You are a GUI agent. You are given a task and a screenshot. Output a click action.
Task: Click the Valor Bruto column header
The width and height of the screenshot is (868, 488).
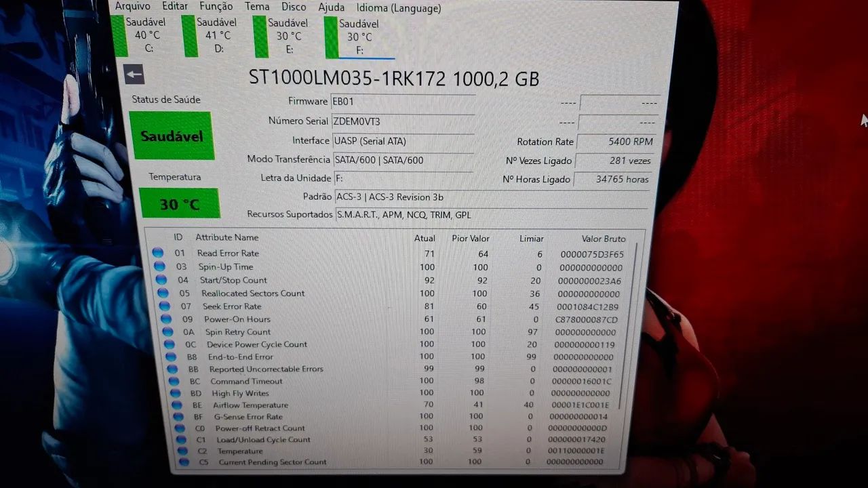(604, 239)
